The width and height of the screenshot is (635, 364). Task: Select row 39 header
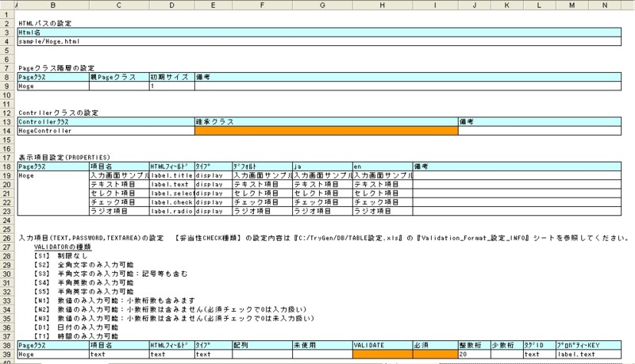pyautogui.click(x=7, y=354)
